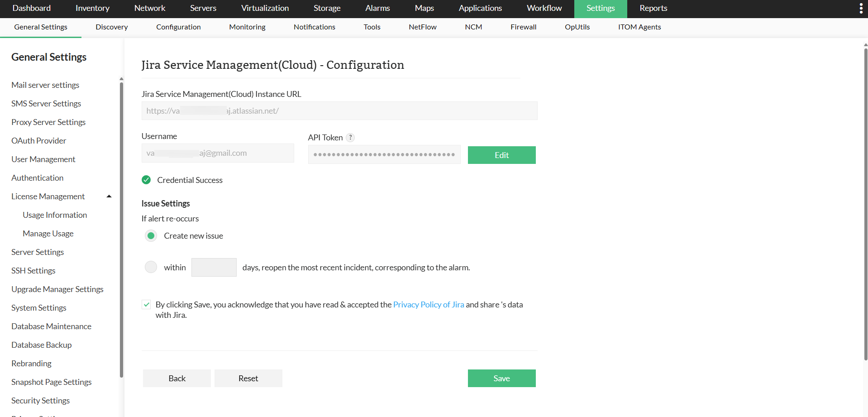The image size is (868, 417).
Task: Open Proxy Server Settings
Action: pos(48,122)
